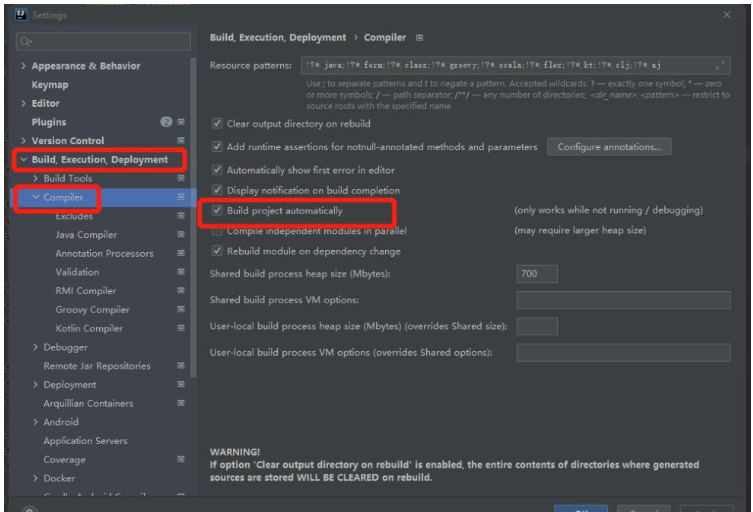Expand the Deployment node
753x512 pixels.
pos(35,385)
